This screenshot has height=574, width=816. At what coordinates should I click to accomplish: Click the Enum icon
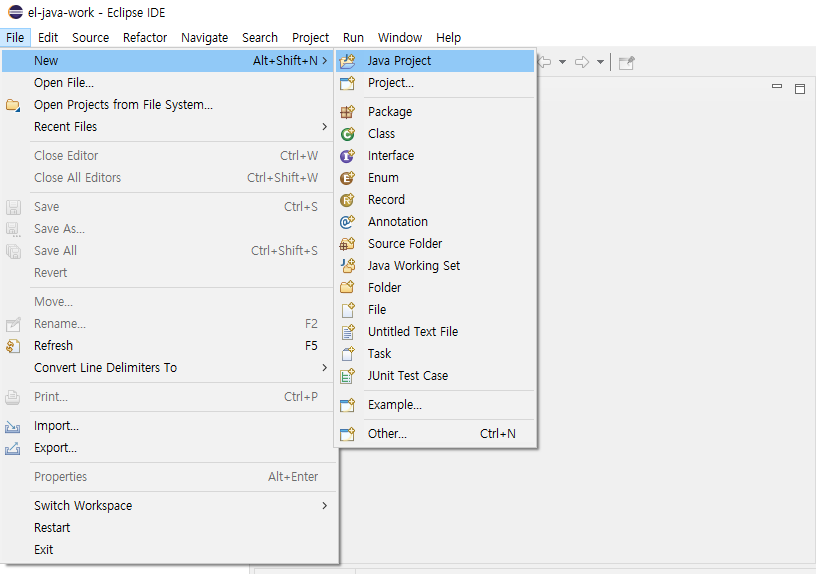click(x=347, y=178)
